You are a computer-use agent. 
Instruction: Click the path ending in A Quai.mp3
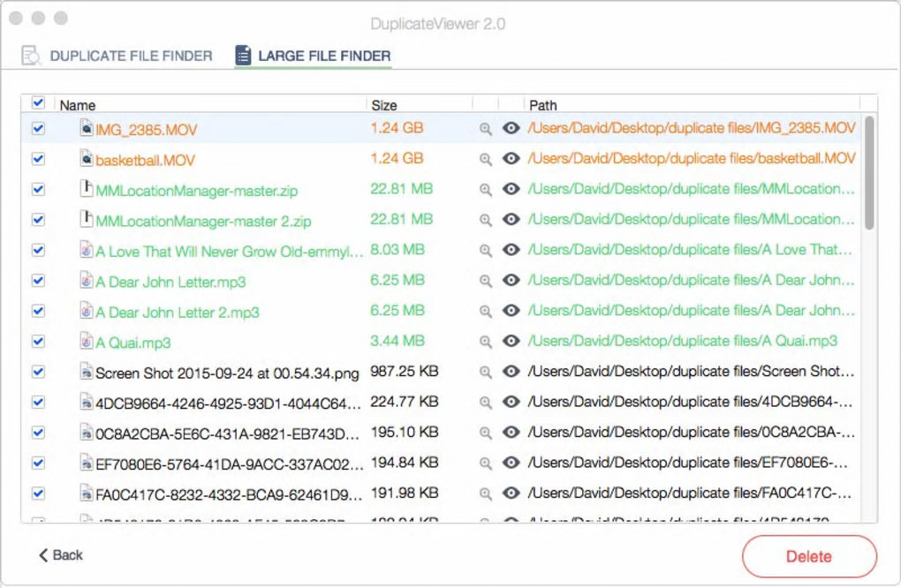point(683,341)
